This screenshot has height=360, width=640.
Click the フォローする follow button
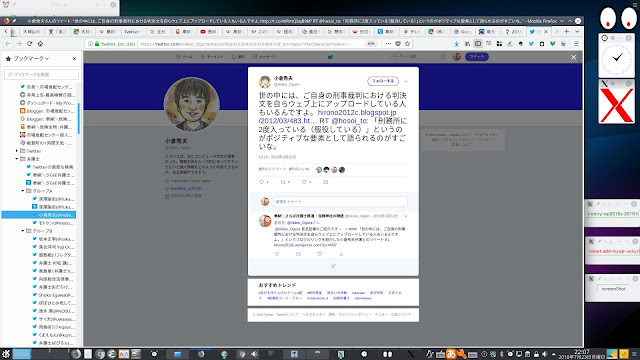[383, 81]
